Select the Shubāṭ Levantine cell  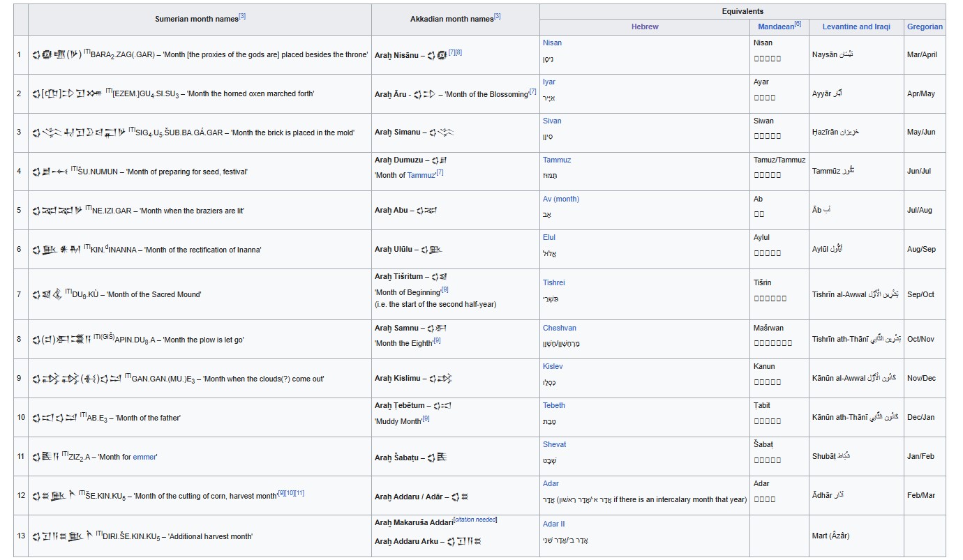pyautogui.click(x=856, y=457)
